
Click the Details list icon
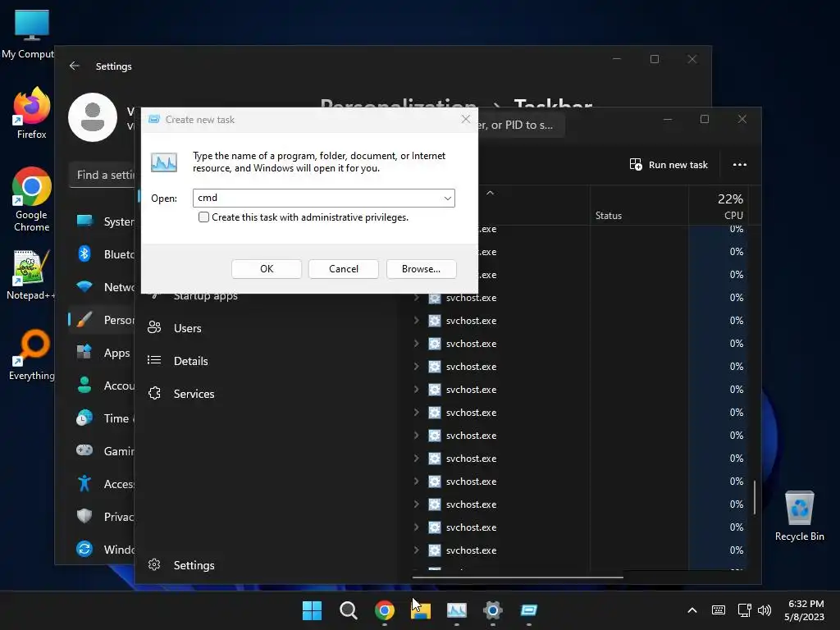(x=154, y=360)
